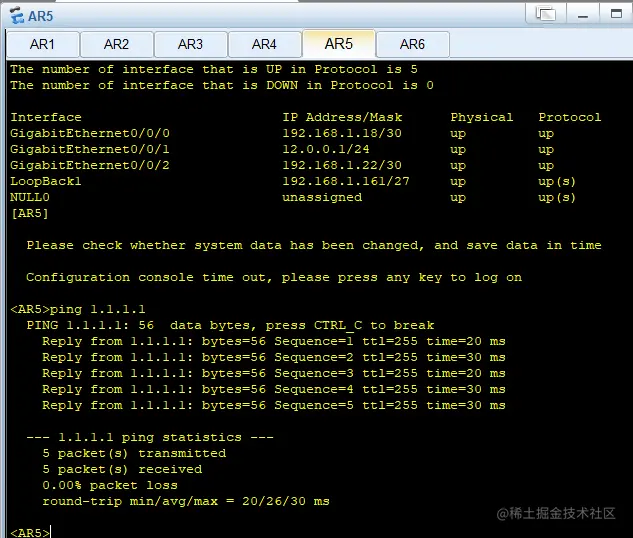
Task: Click the 'Configuration console time out' message
Action: click(274, 278)
